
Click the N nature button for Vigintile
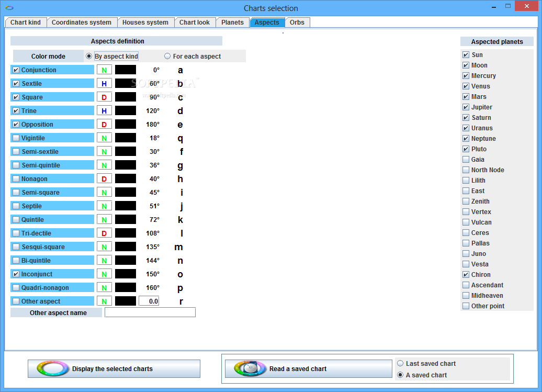coord(104,138)
